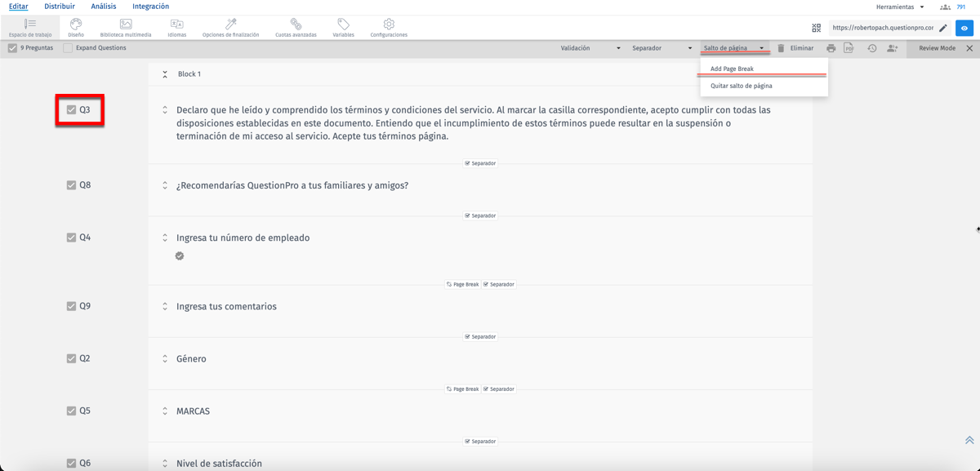Click the survey URL input field
Image resolution: width=980 pixels, height=471 pixels.
pyautogui.click(x=882, y=28)
